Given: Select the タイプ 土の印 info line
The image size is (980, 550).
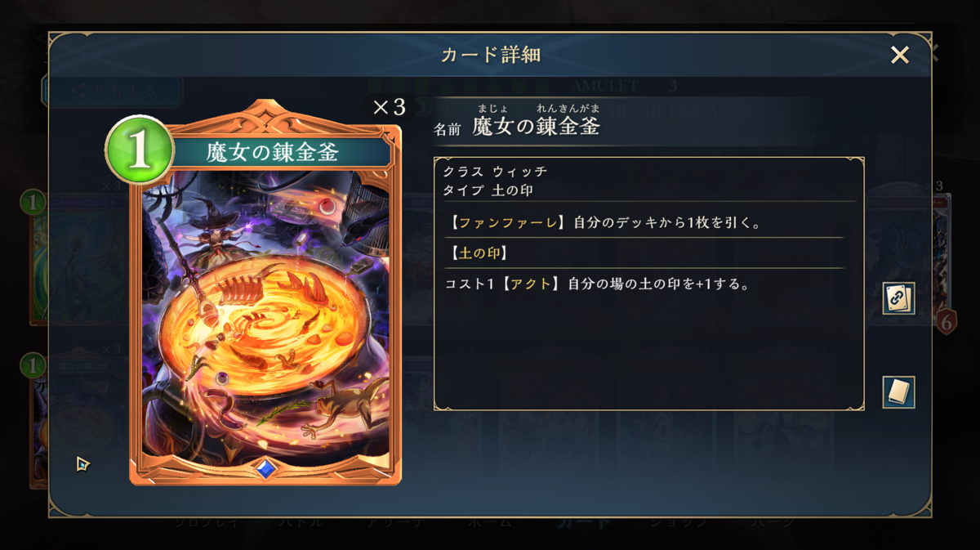Looking at the screenshot, I should (x=488, y=189).
